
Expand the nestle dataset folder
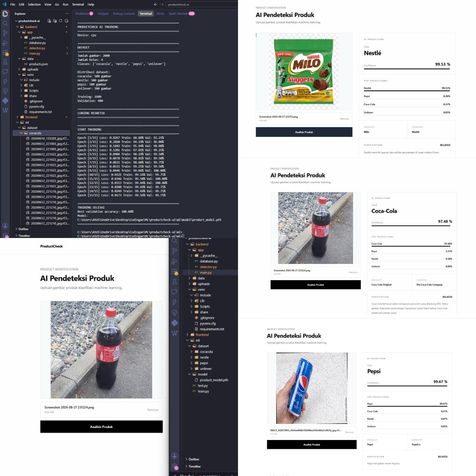tap(192, 357)
